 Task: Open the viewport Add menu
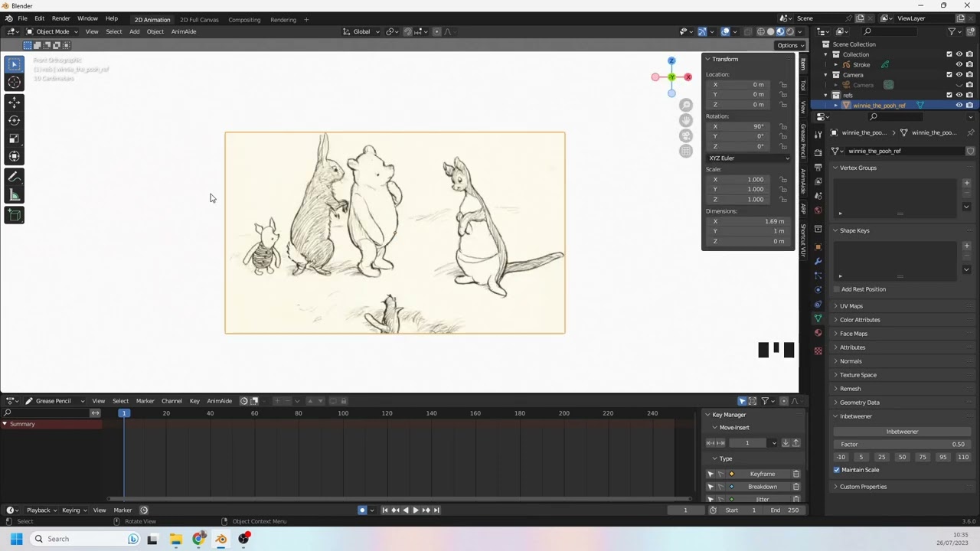point(134,31)
